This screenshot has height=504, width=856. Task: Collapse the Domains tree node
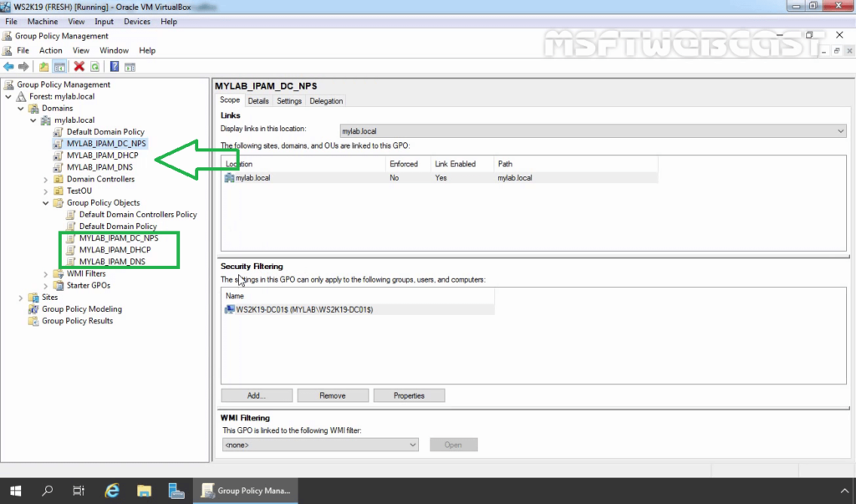21,108
